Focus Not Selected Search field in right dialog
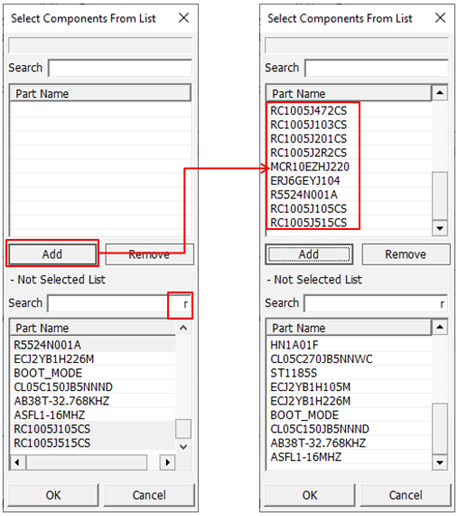The height and width of the screenshot is (516, 458). pos(376,304)
